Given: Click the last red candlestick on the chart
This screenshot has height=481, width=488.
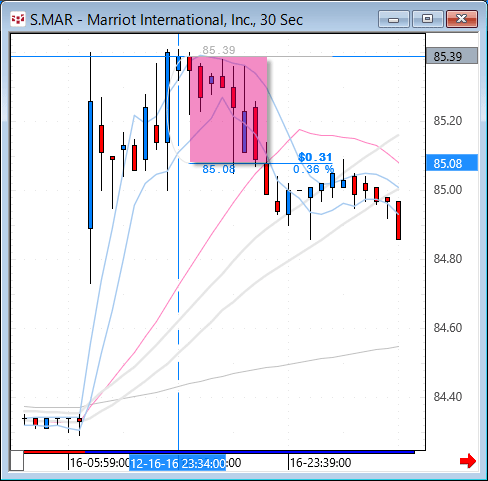Looking at the screenshot, I should click(398, 220).
